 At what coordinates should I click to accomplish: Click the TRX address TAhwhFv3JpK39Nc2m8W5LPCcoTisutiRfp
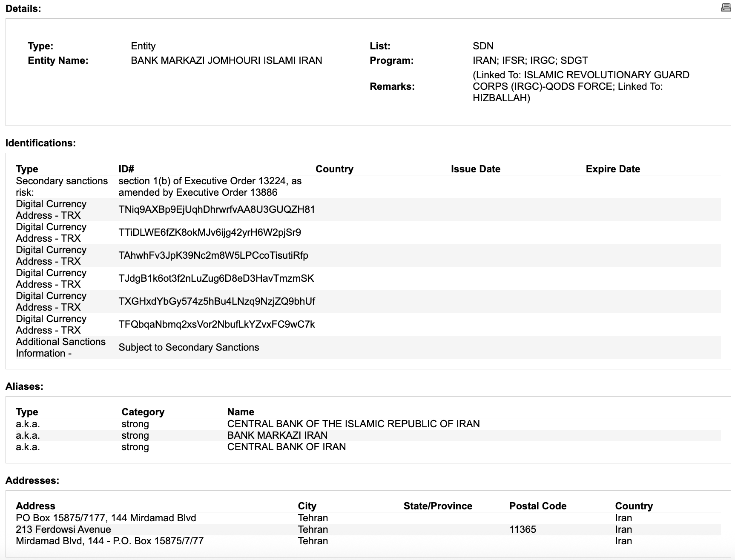coord(213,255)
